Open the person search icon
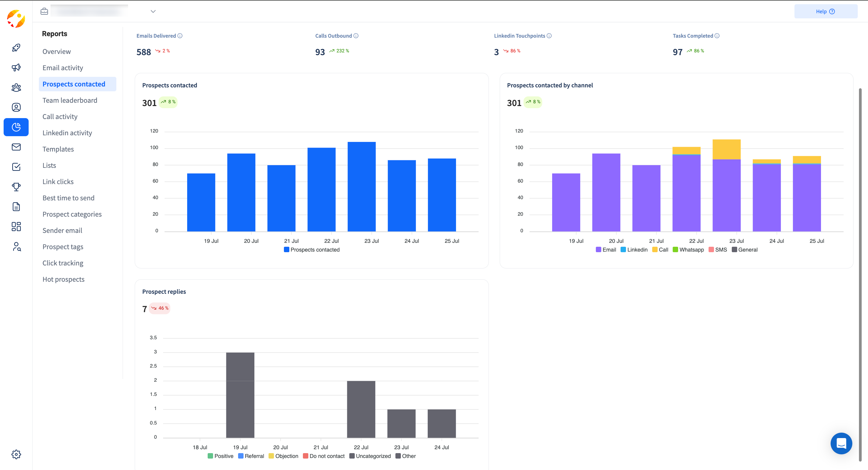The image size is (868, 470). point(16,247)
